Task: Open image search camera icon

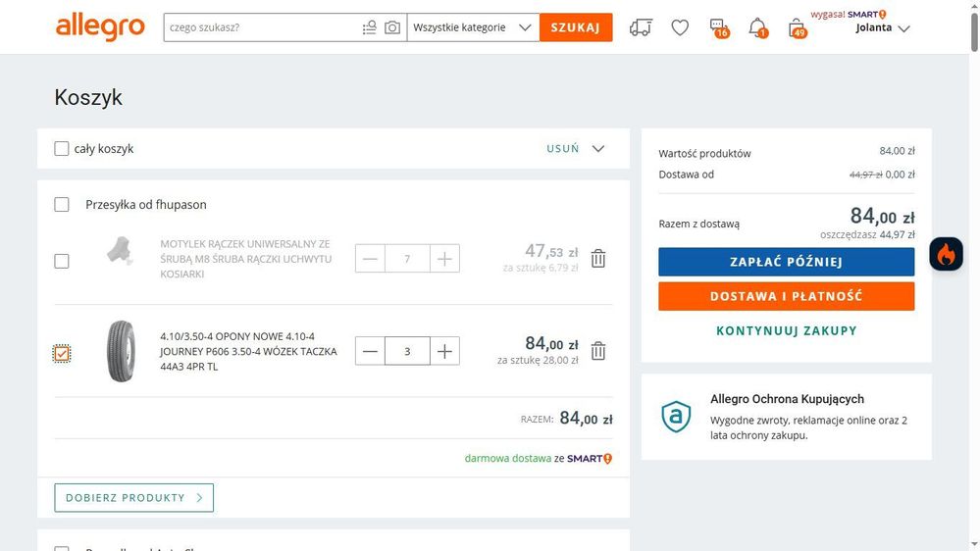Action: (392, 27)
